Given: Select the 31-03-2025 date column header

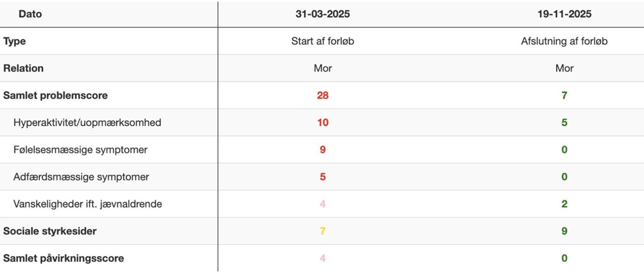Looking at the screenshot, I should [323, 14].
